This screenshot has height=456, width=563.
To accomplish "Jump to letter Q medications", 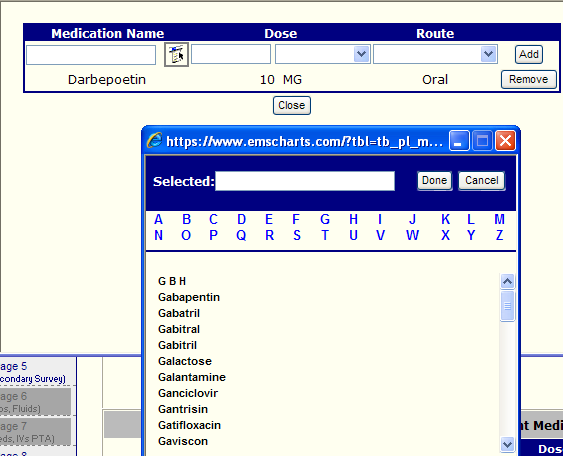I will 241,236.
